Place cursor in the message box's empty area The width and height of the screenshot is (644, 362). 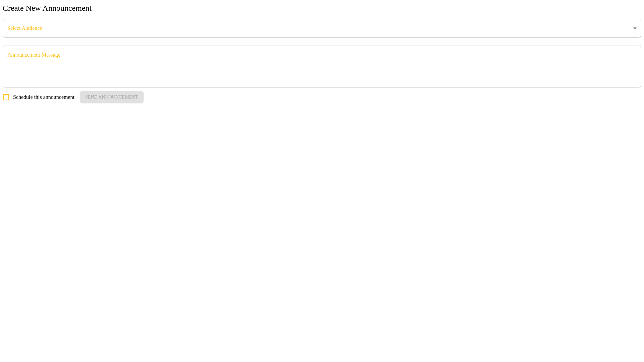point(322,72)
